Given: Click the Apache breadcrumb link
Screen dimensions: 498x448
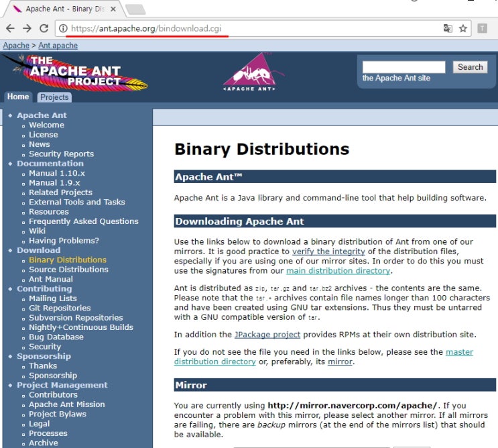Looking at the screenshot, I should point(16,46).
